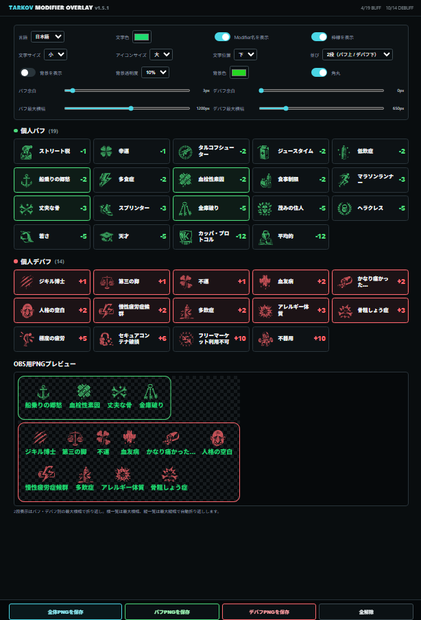Enable the background display toggle
Image resolution: width=421 pixels, height=620 pixels.
(x=28, y=73)
